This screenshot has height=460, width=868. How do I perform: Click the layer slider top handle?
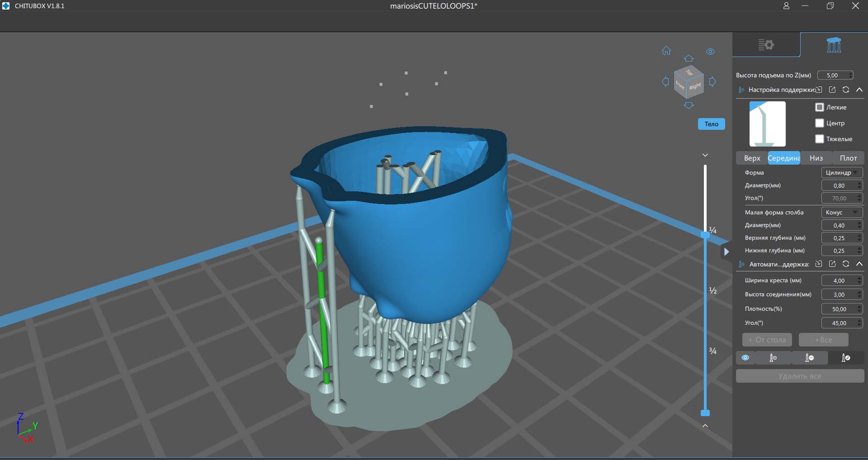[705, 234]
